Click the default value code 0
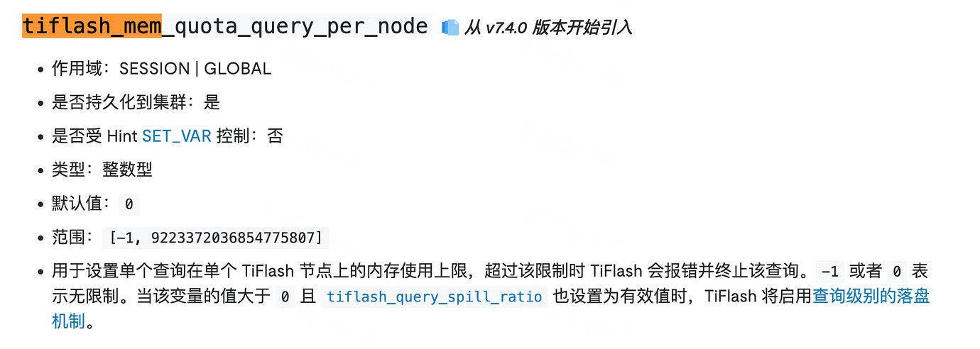The width and height of the screenshot is (980, 349). click(129, 204)
